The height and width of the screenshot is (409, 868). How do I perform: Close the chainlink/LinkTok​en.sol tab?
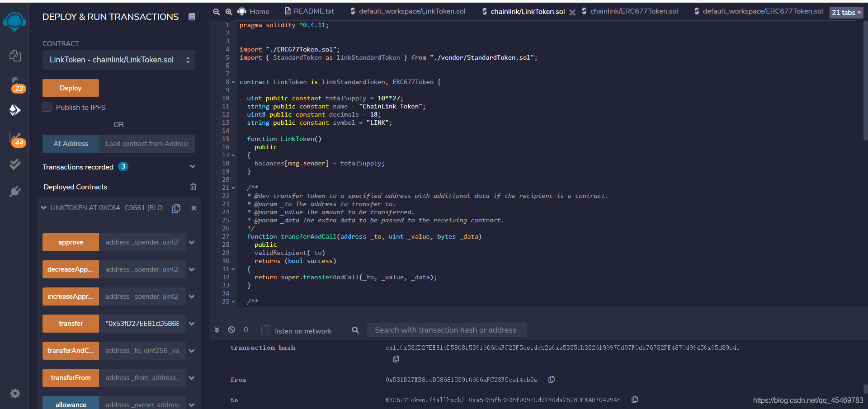point(572,12)
